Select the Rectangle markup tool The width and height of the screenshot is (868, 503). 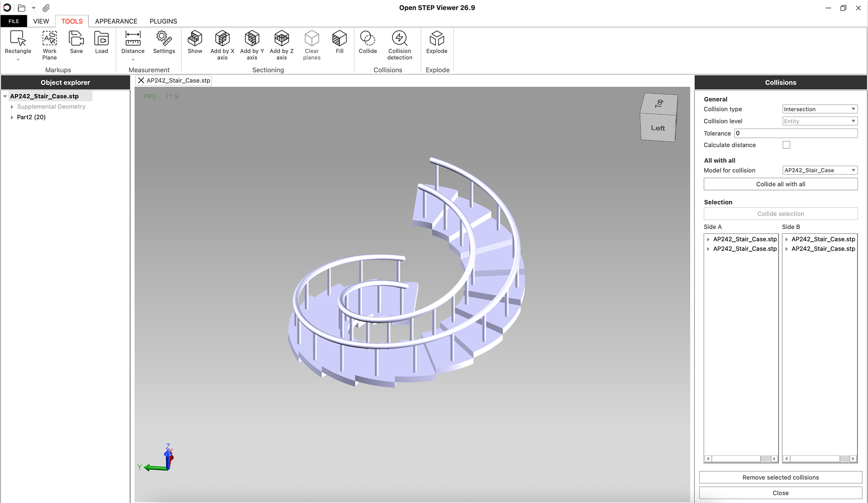tap(18, 39)
